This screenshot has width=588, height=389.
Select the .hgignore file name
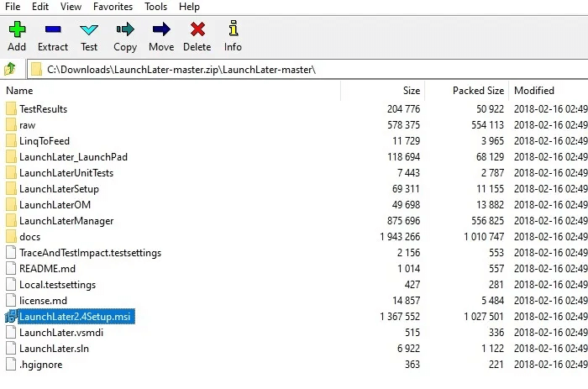(x=41, y=365)
